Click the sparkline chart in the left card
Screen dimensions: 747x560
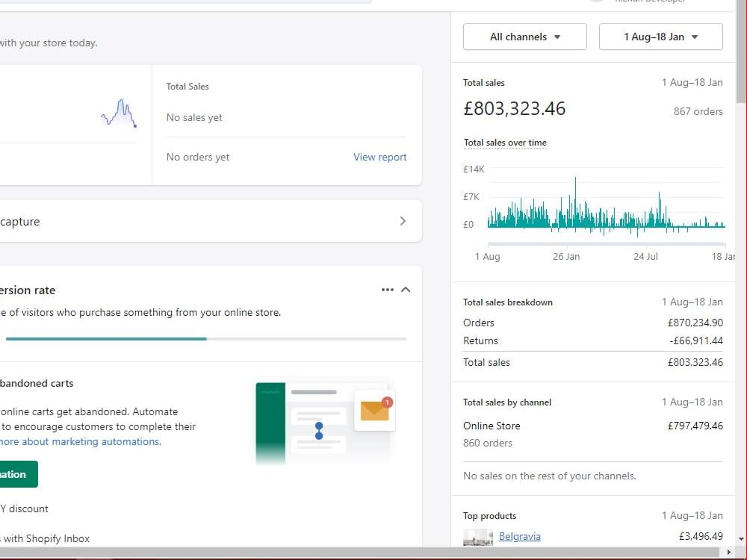point(119,113)
